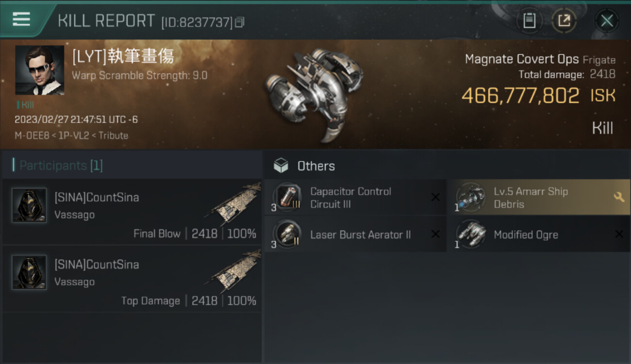Select the victim pilot portrait
631x364 pixels.
click(40, 70)
